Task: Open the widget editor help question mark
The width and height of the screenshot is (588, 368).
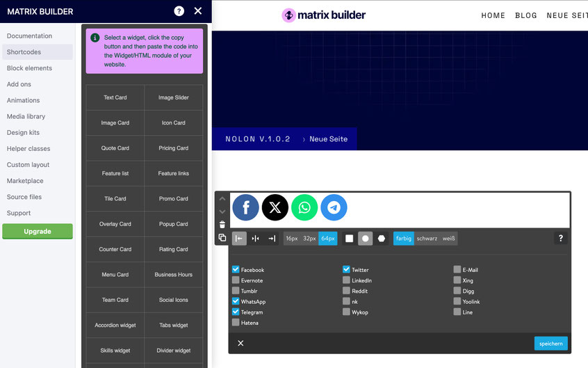Action: (561, 238)
